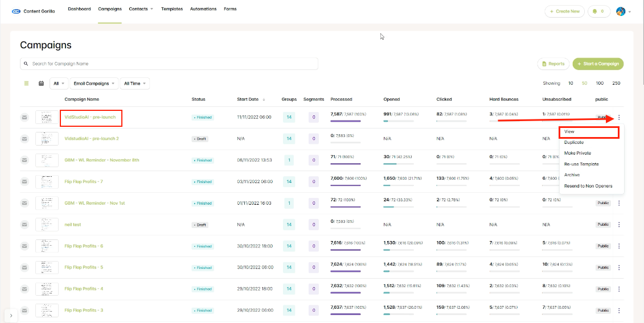
Task: Open the calendar view icon
Action: point(41,84)
